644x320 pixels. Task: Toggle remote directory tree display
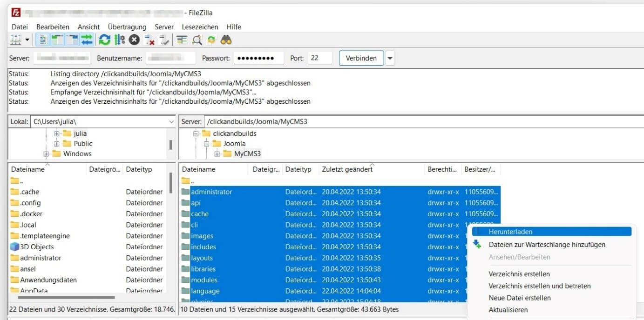(x=72, y=40)
